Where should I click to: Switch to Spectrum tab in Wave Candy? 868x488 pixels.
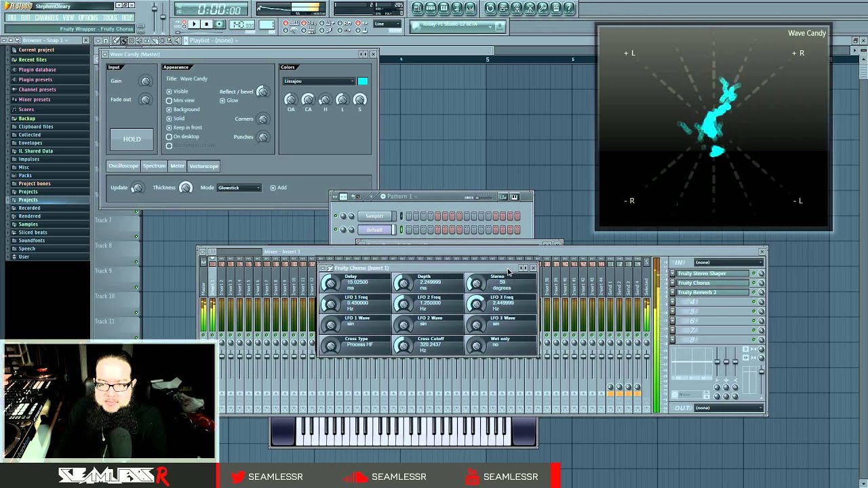click(154, 166)
